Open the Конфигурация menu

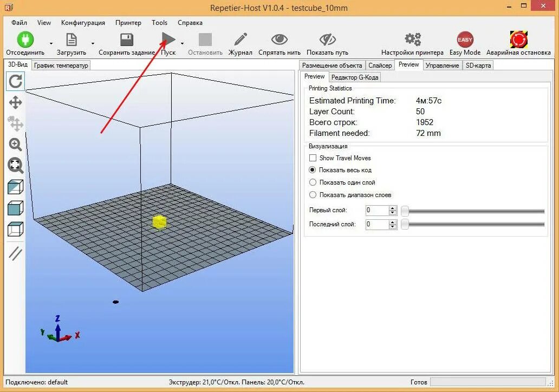point(83,22)
